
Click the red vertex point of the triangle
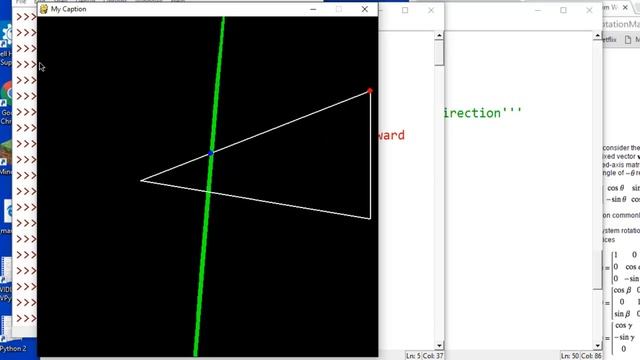pos(370,91)
